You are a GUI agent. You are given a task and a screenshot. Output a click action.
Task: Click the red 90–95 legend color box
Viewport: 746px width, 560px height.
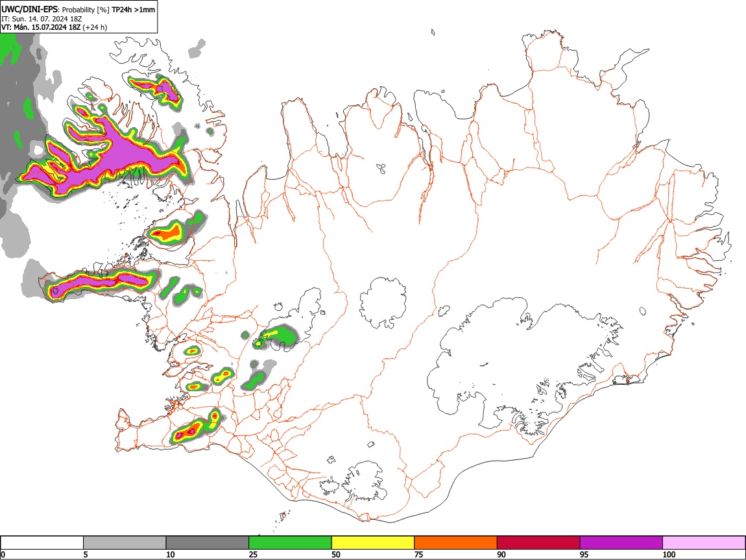tap(538, 543)
